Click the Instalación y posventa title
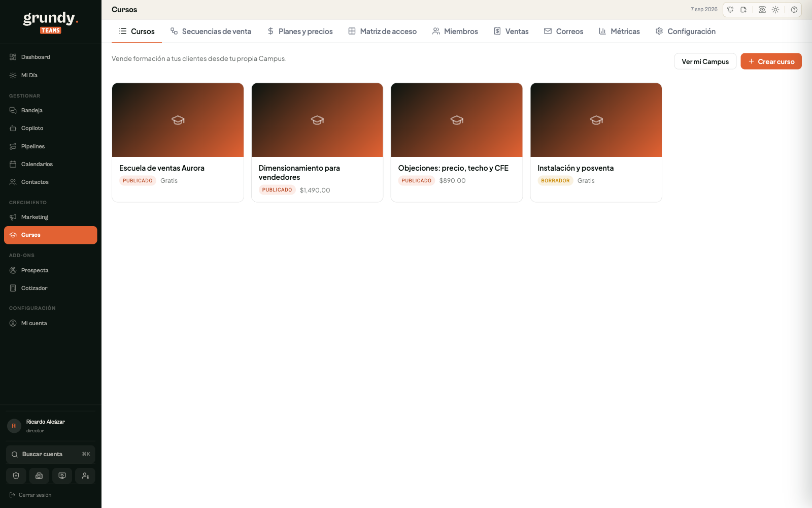Image resolution: width=812 pixels, height=508 pixels. [576, 168]
